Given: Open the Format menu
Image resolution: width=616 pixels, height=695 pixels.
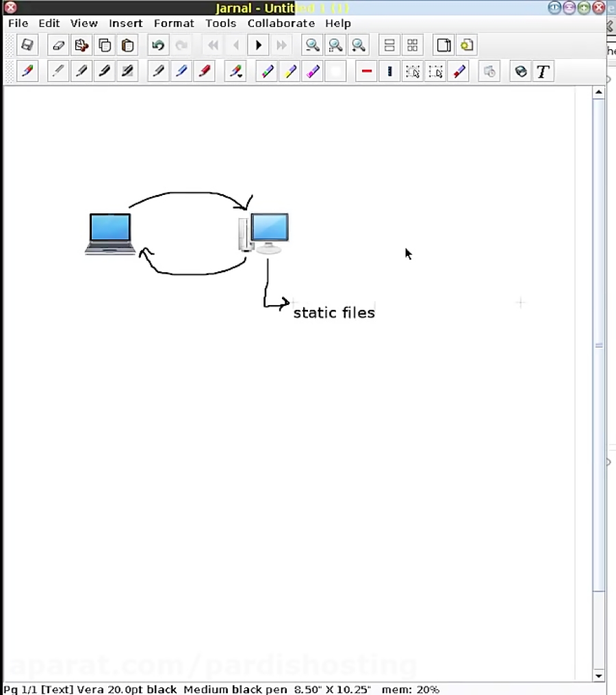Looking at the screenshot, I should (x=174, y=23).
